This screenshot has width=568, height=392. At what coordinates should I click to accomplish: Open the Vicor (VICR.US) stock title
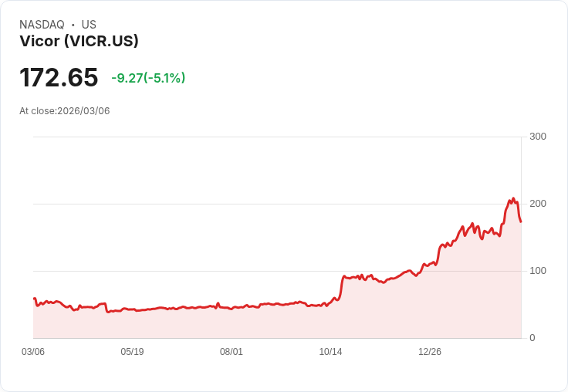(x=79, y=41)
